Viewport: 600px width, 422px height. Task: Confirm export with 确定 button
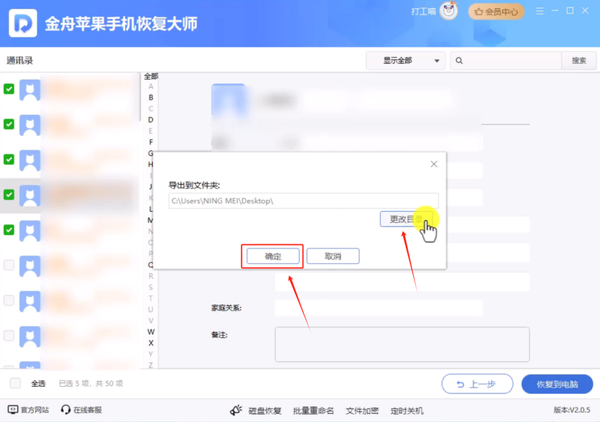(x=272, y=256)
